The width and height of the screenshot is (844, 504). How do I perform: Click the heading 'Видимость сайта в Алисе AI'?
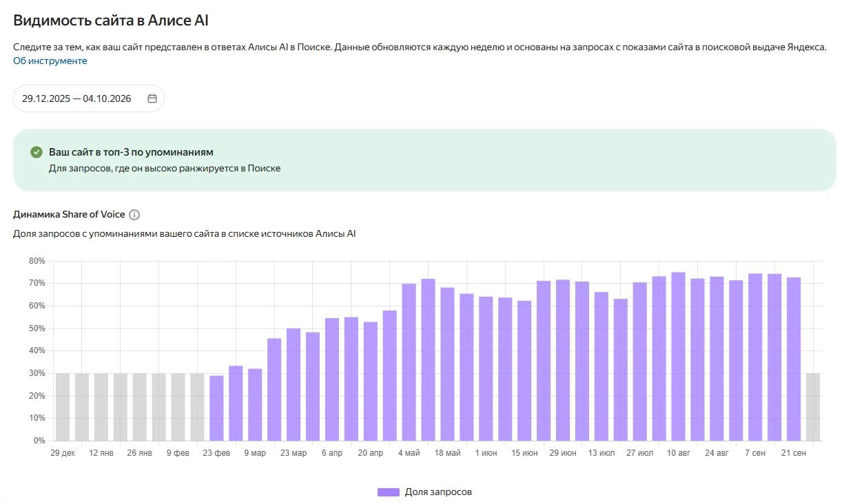(111, 21)
